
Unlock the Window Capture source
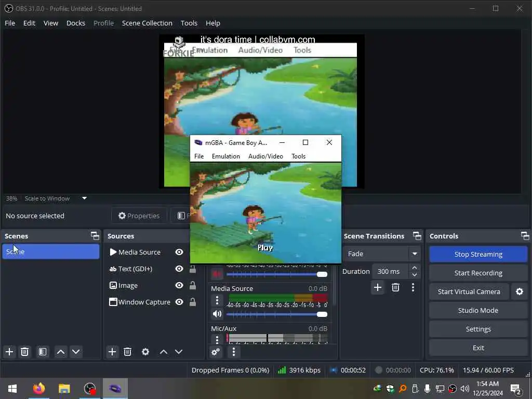(192, 302)
